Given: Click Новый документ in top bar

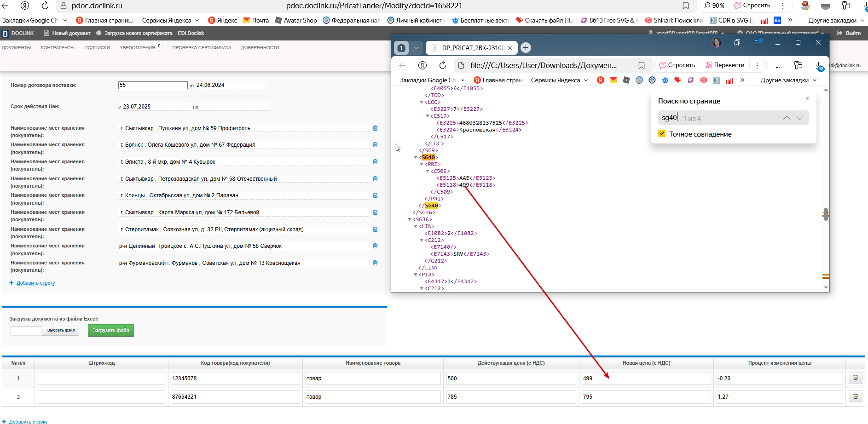Looking at the screenshot, I should coord(67,33).
